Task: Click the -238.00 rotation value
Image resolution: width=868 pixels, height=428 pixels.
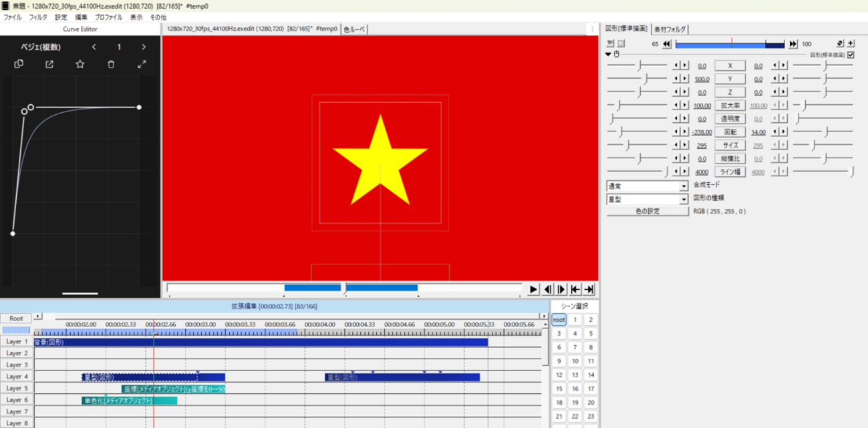Action: [701, 132]
